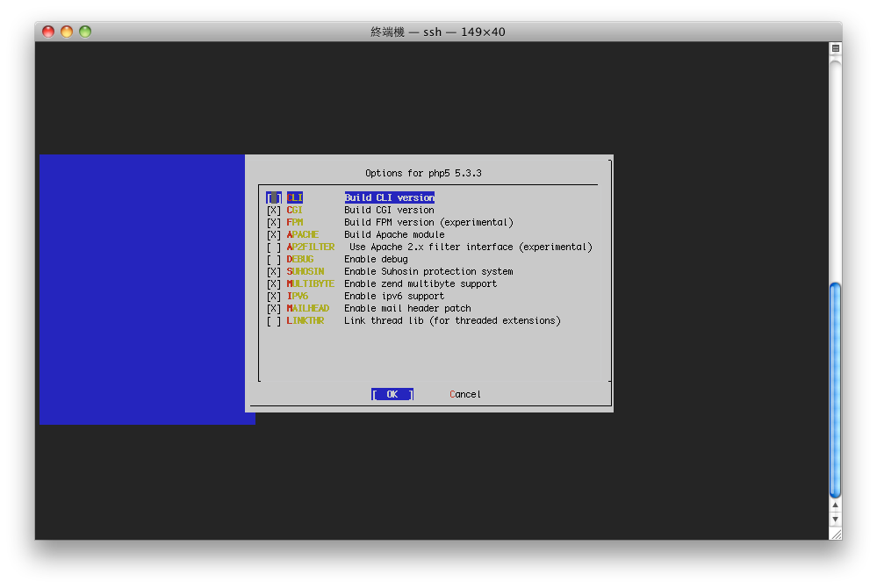The image size is (877, 588).
Task: Toggle the CLI option checkbox
Action: (274, 197)
